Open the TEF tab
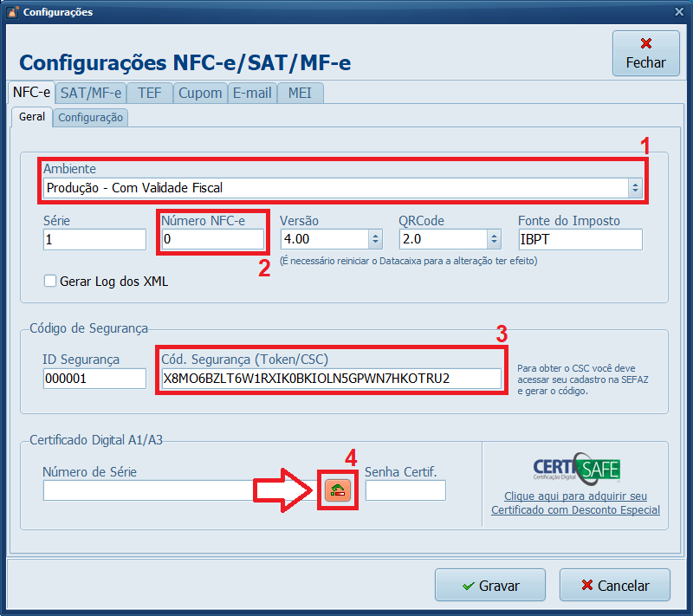The height and width of the screenshot is (616, 693). pyautogui.click(x=148, y=92)
